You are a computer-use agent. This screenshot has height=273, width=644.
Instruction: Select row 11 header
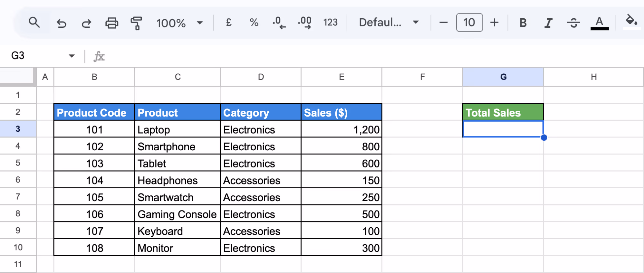pos(18,264)
